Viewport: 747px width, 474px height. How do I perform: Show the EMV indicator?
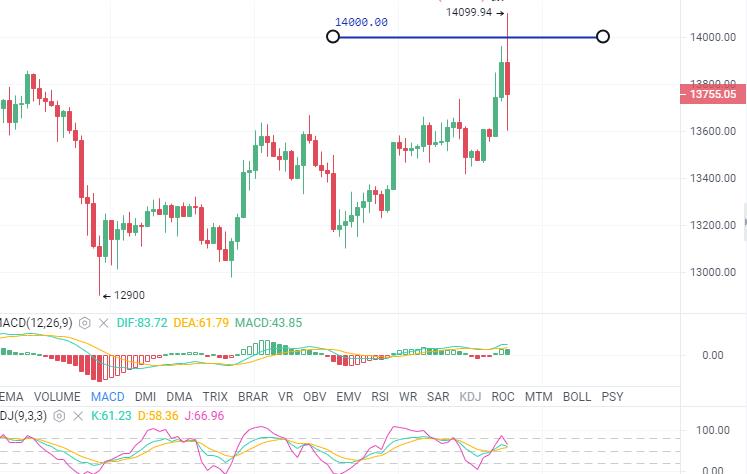349,397
